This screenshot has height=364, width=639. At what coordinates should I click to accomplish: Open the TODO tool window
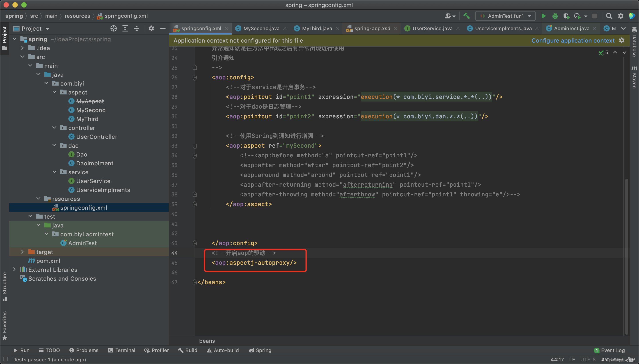coord(49,350)
